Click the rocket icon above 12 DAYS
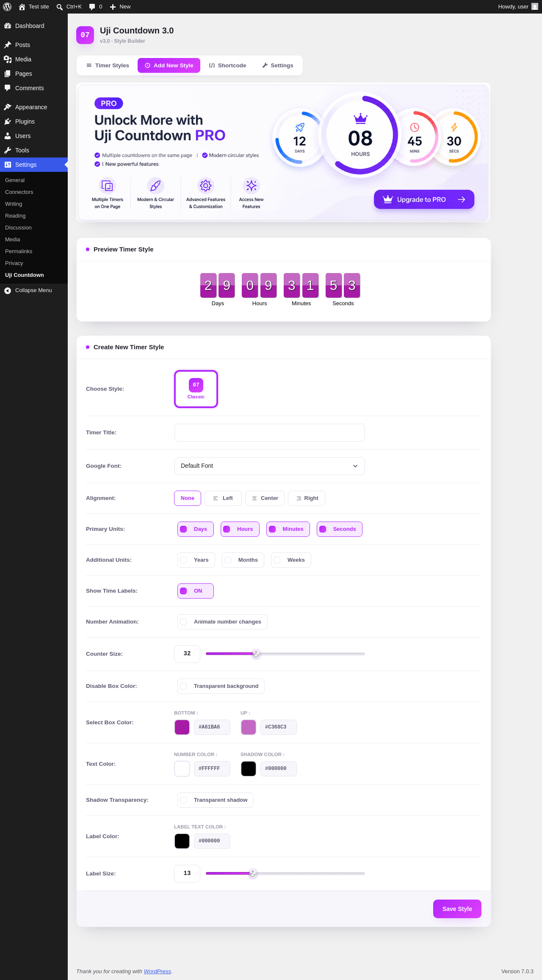 point(300,127)
